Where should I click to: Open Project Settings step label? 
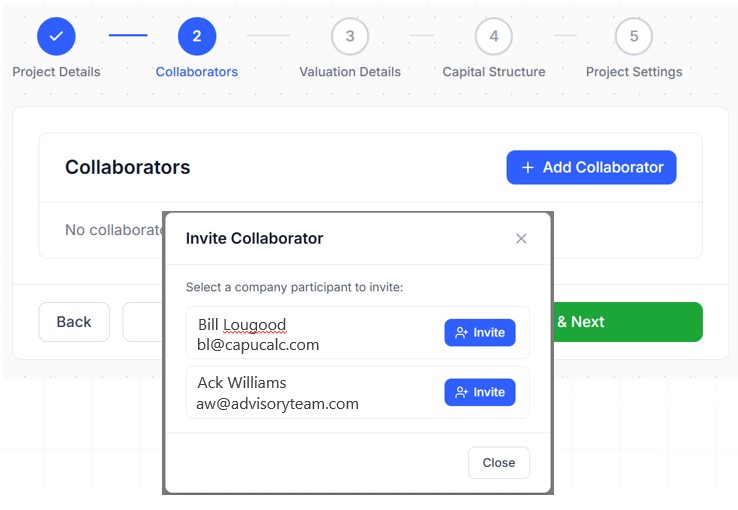coord(634,72)
